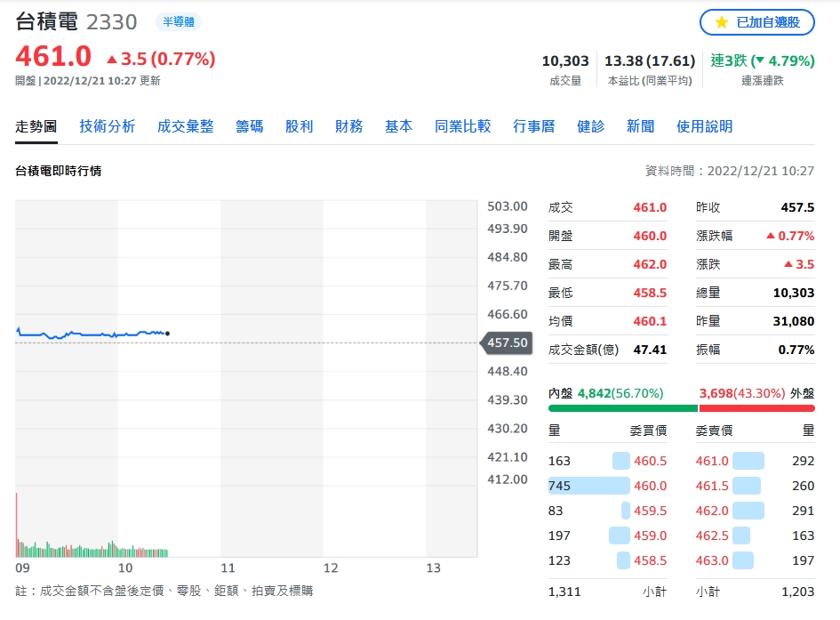This screenshot has height=620, width=840.
Task: Click the green 內盤 ratio bar
Action: 623,408
